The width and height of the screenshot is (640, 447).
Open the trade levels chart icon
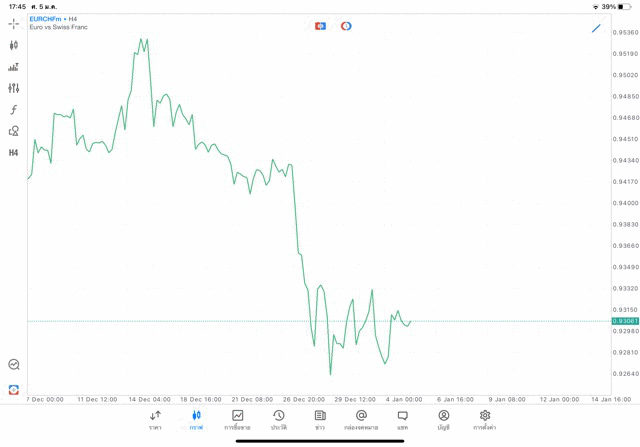pyautogui.click(x=13, y=67)
